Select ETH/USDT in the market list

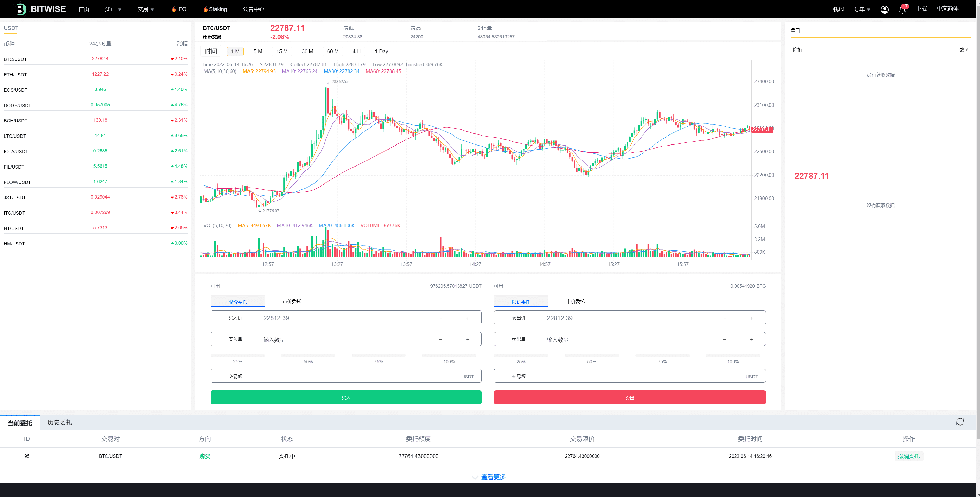click(95, 74)
